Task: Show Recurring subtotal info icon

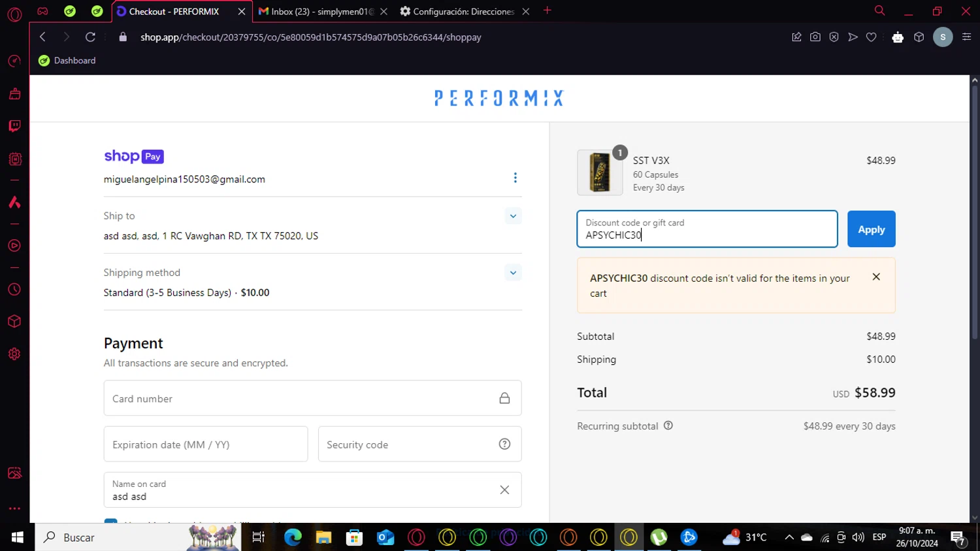Action: click(x=668, y=426)
